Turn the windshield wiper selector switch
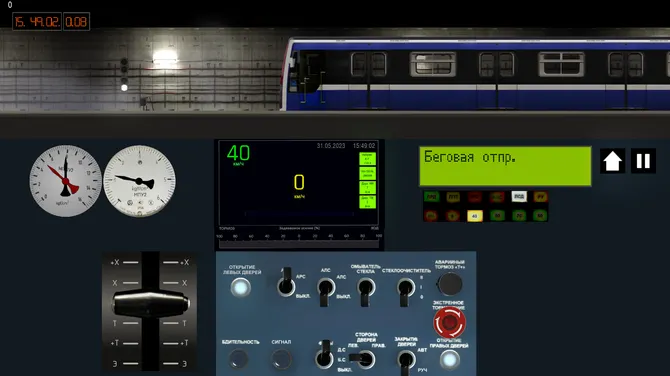 click(406, 291)
